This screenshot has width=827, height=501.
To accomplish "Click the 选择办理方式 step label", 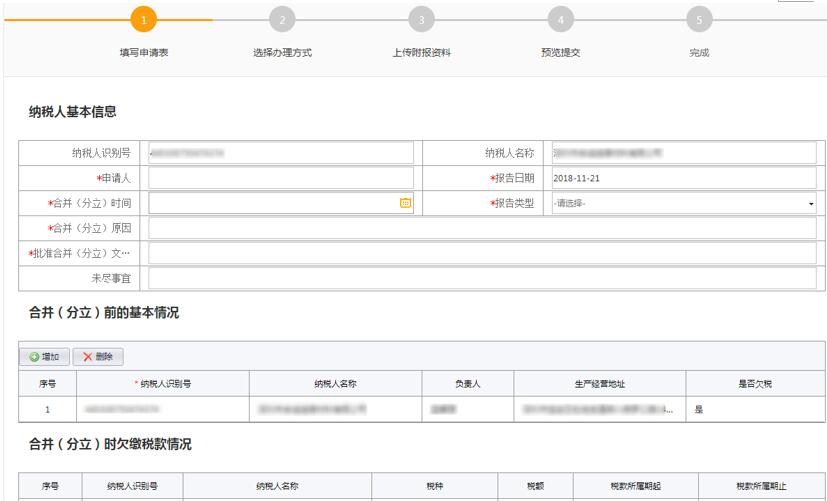I will pos(282,53).
